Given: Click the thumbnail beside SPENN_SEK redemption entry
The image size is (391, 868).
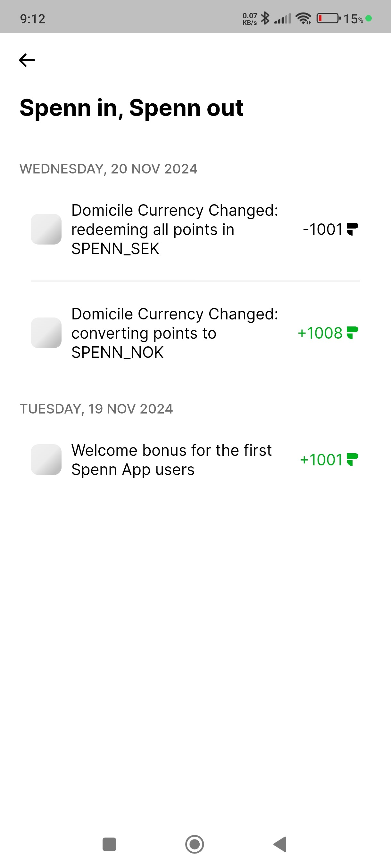Looking at the screenshot, I should pyautogui.click(x=46, y=229).
